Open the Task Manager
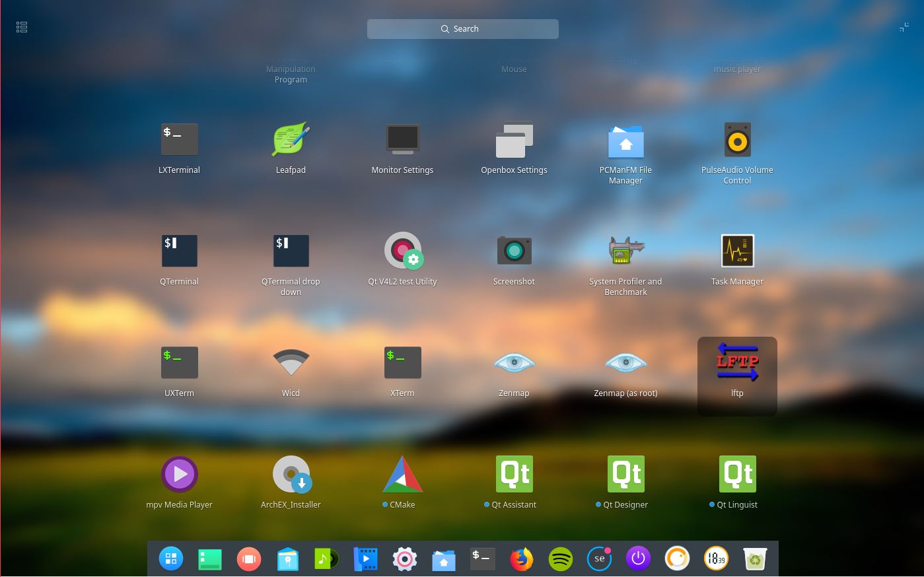 [x=737, y=257]
